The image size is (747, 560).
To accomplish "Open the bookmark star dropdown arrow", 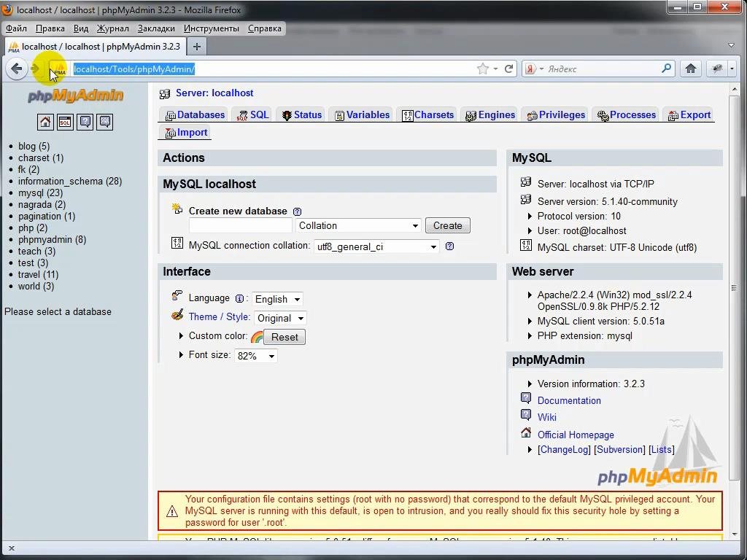I will point(495,69).
